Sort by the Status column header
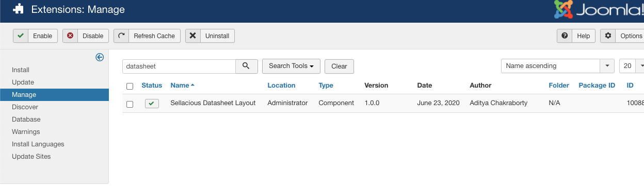This screenshot has height=186, width=644. tap(152, 86)
